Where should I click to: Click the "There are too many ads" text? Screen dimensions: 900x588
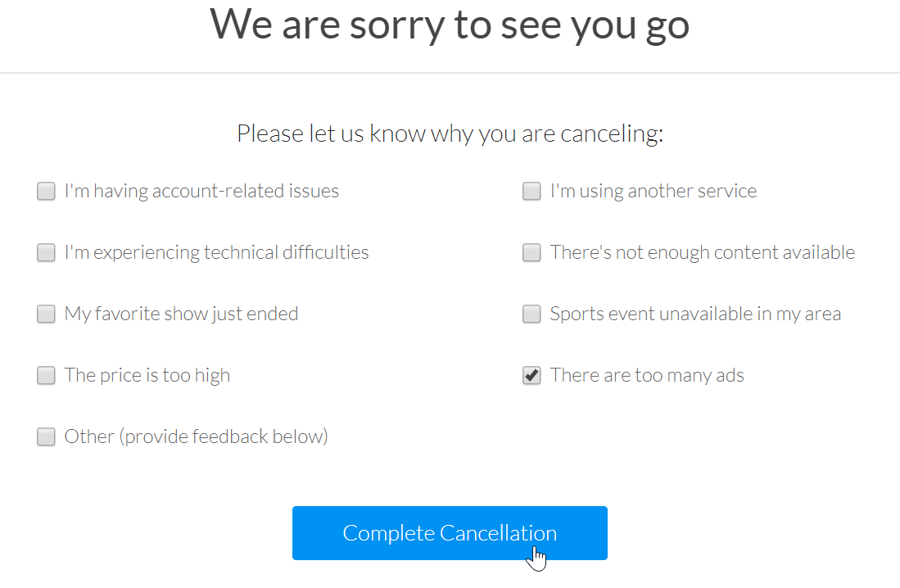[647, 375]
